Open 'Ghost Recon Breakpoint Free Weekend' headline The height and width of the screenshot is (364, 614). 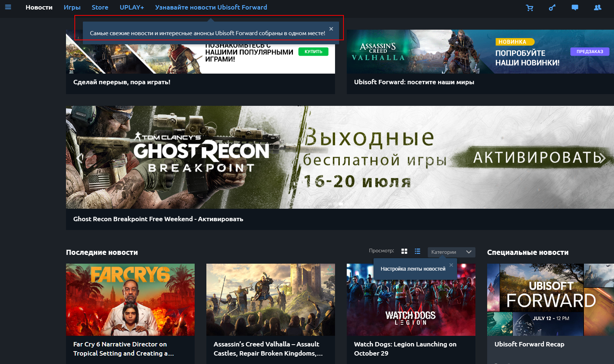point(158,219)
